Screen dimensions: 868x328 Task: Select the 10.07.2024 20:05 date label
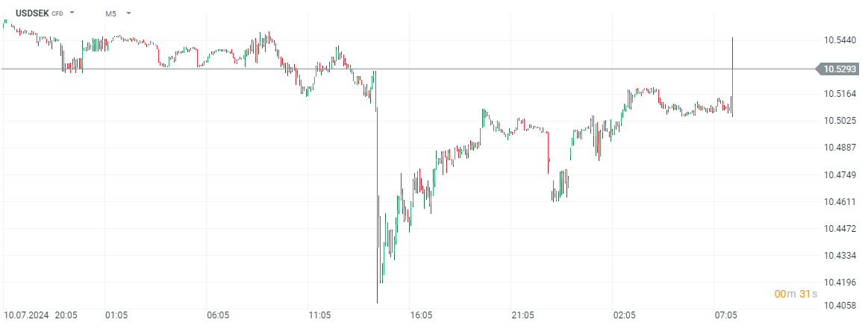pyautogui.click(x=40, y=316)
